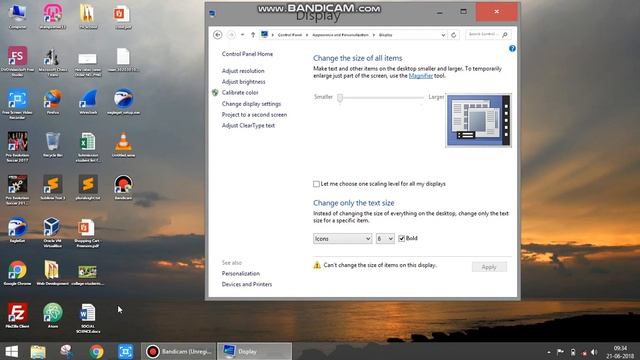Open the Icons item type dropdown
Screen dimensions: 640x360
pyautogui.click(x=342, y=238)
